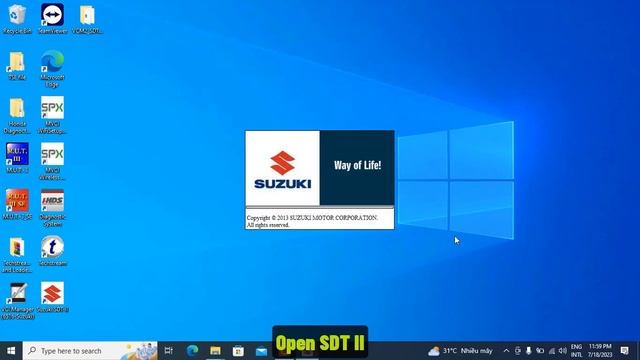This screenshot has height=360, width=640.
Task: Open Task View on the taskbar
Action: point(169,351)
